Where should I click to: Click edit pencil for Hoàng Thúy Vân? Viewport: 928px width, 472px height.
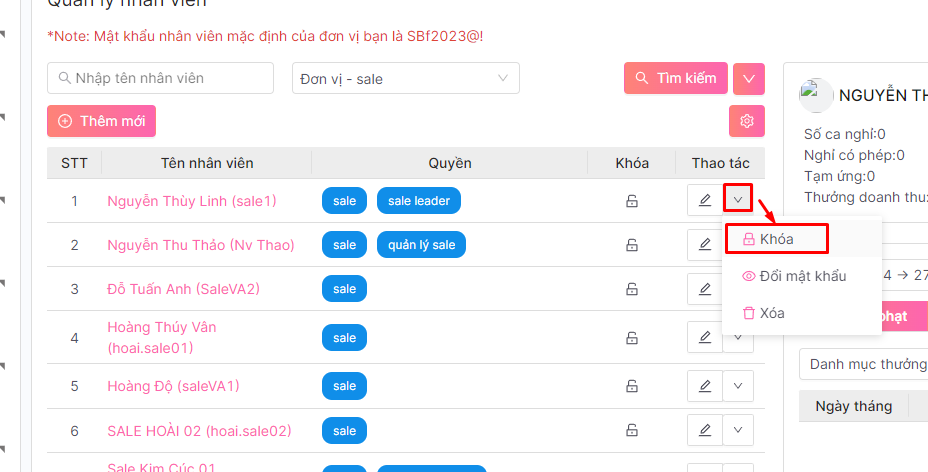pyautogui.click(x=705, y=337)
